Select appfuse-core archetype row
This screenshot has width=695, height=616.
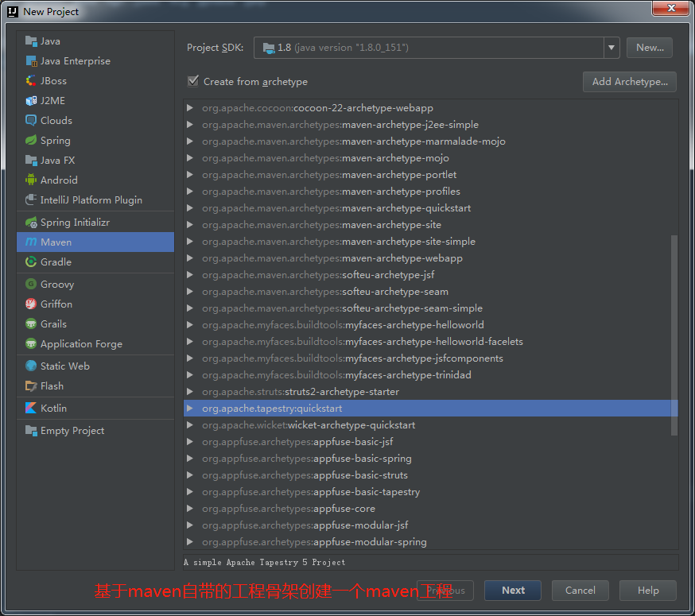pyautogui.click(x=431, y=509)
